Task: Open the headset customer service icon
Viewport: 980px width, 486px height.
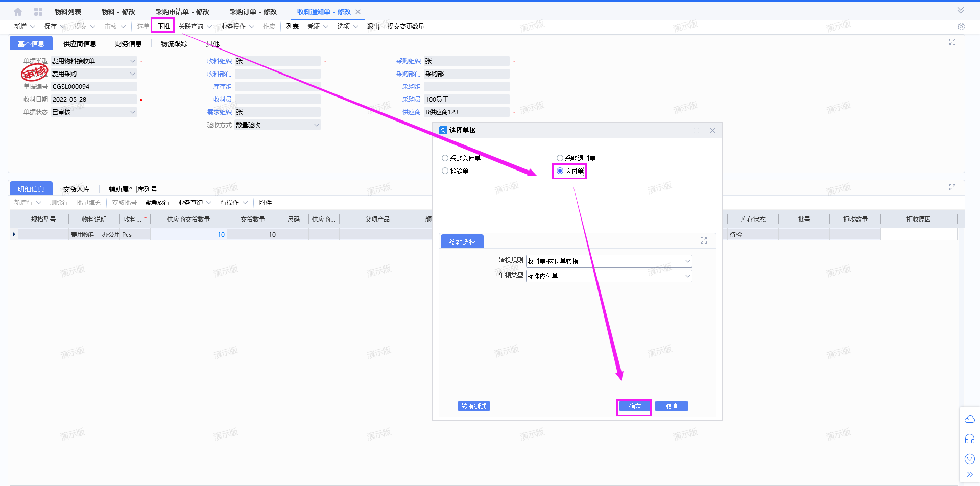Action: 969,439
